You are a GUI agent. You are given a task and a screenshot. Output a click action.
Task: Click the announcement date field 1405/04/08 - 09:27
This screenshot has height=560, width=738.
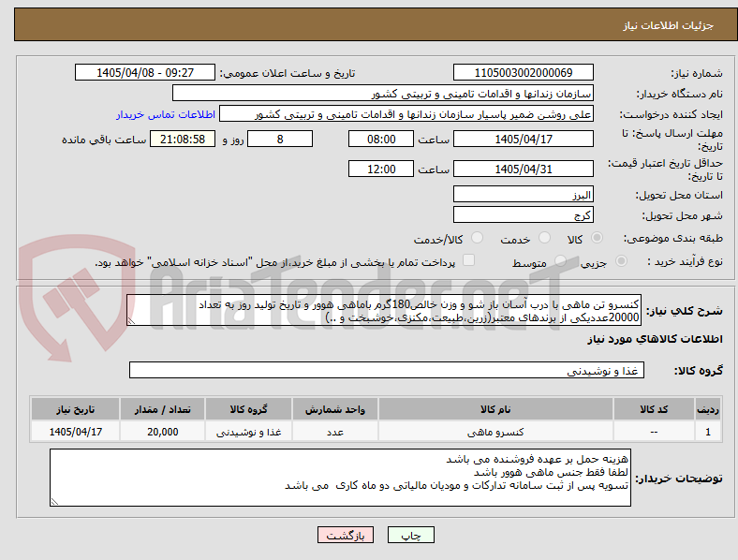[x=145, y=72]
